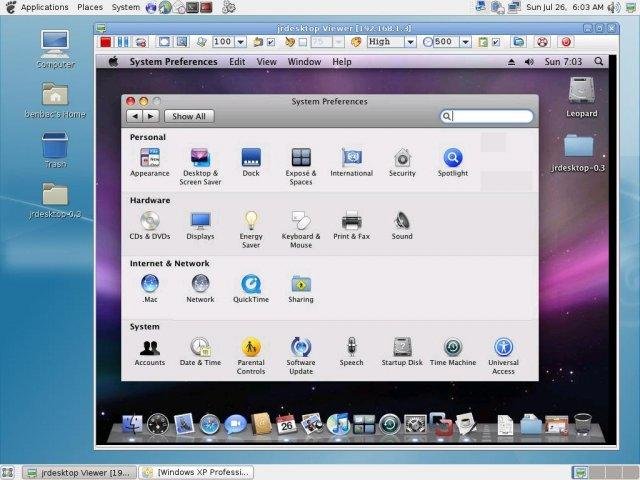Click the red stop button in jrdesktop toolbar
Screen dimensions: 640x480
(106, 42)
